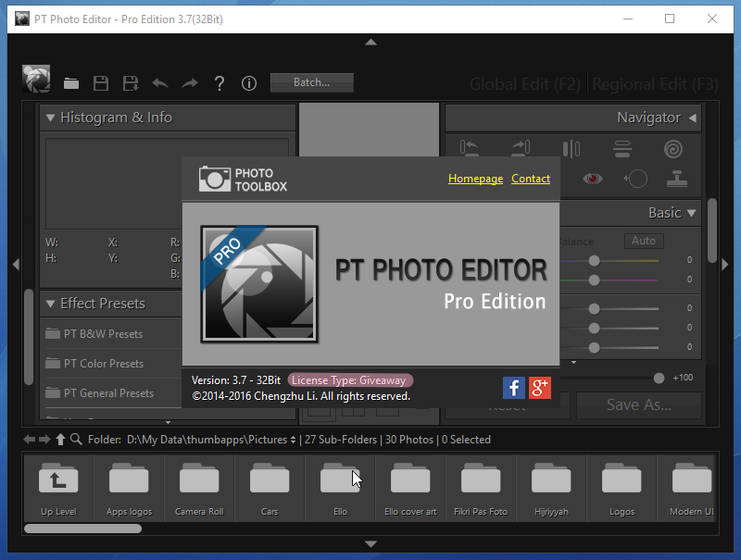
Task: Click the License Type: Giveaway label
Action: click(350, 380)
